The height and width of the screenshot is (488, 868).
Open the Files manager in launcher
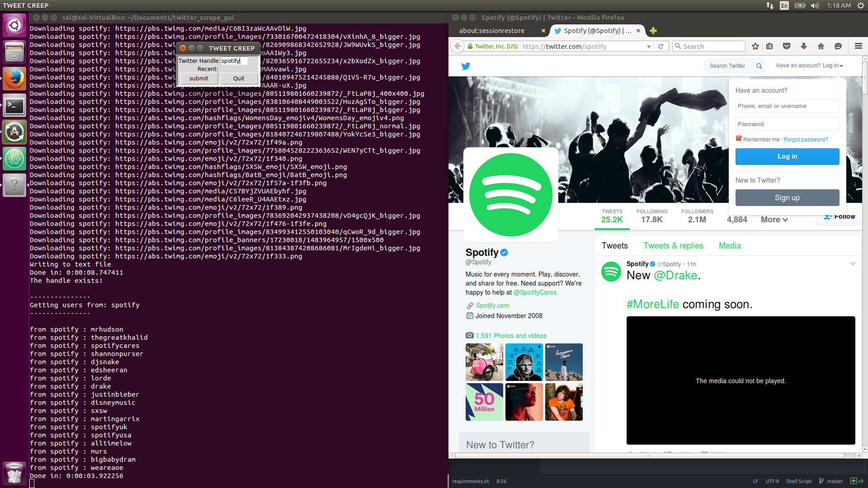(x=14, y=52)
